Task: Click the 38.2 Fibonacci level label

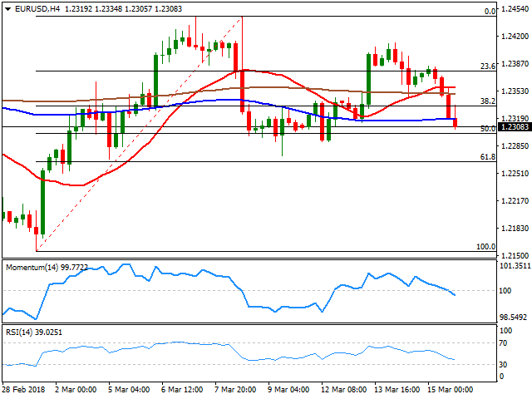Action: coord(488,101)
